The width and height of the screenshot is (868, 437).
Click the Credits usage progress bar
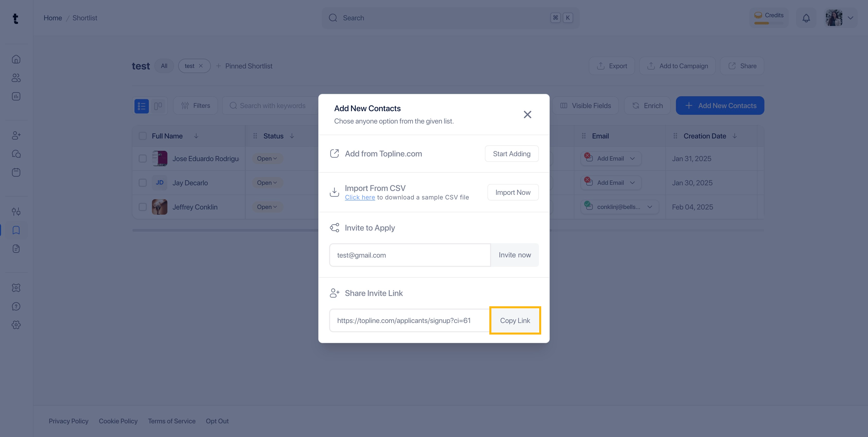[768, 23]
